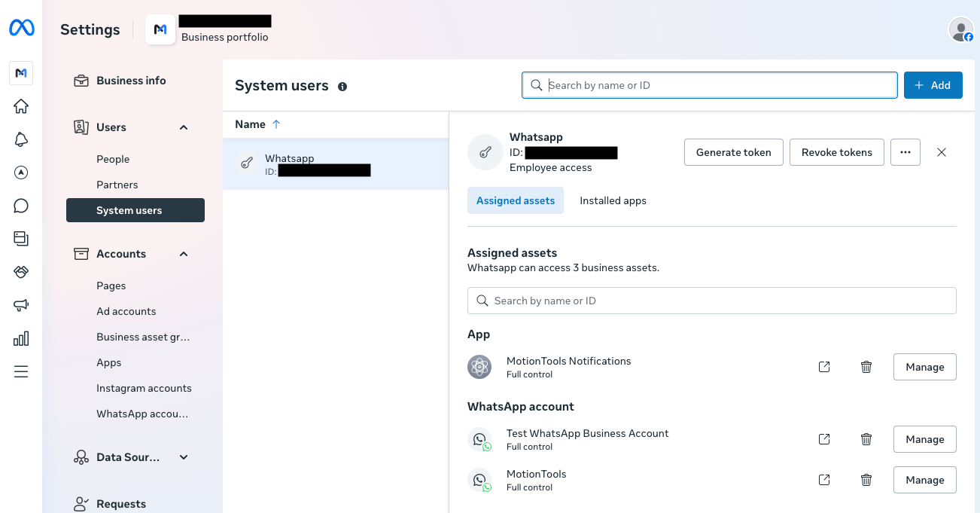The height and width of the screenshot is (513, 980).
Task: Click the Name column header
Action: (250, 124)
